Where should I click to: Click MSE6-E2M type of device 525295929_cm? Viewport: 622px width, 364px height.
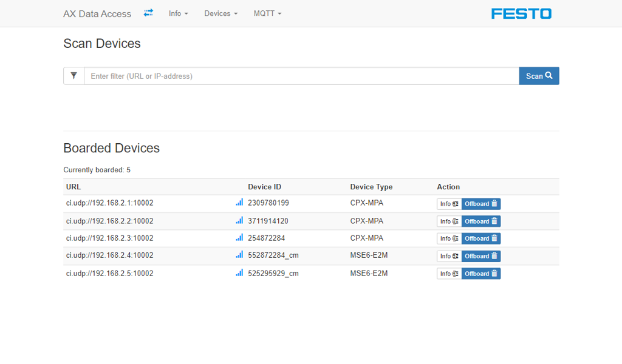(369, 273)
